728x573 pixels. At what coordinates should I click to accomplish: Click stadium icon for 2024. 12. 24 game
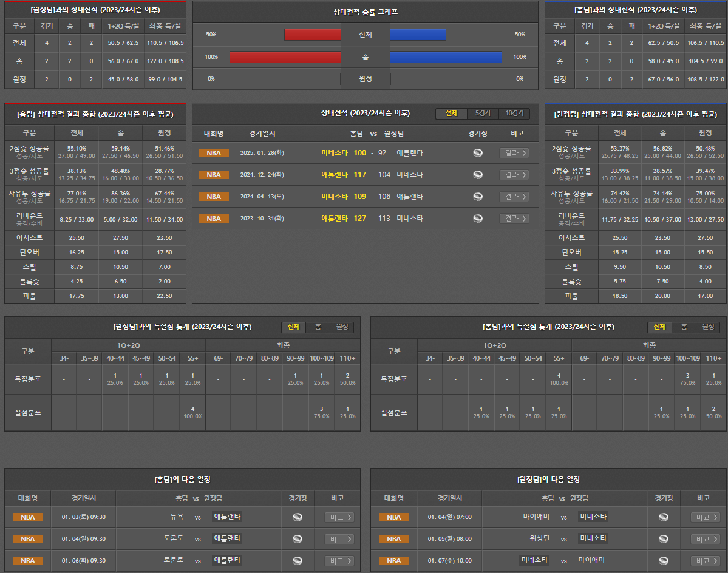[478, 175]
